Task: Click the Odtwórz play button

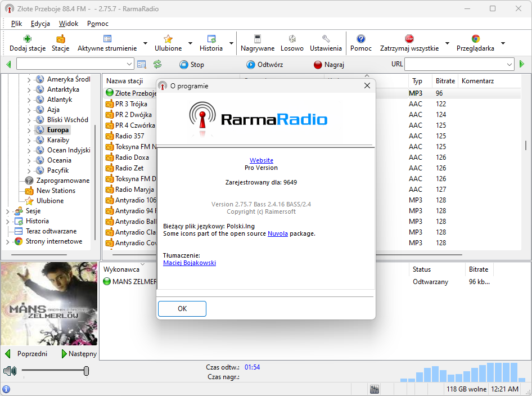Action: click(265, 65)
